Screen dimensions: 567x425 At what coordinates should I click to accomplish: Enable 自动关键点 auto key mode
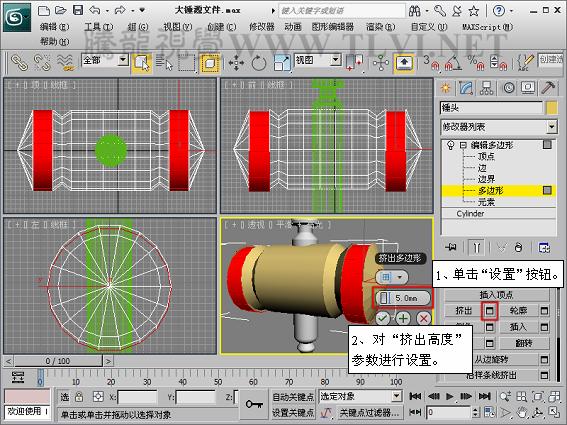point(293,397)
